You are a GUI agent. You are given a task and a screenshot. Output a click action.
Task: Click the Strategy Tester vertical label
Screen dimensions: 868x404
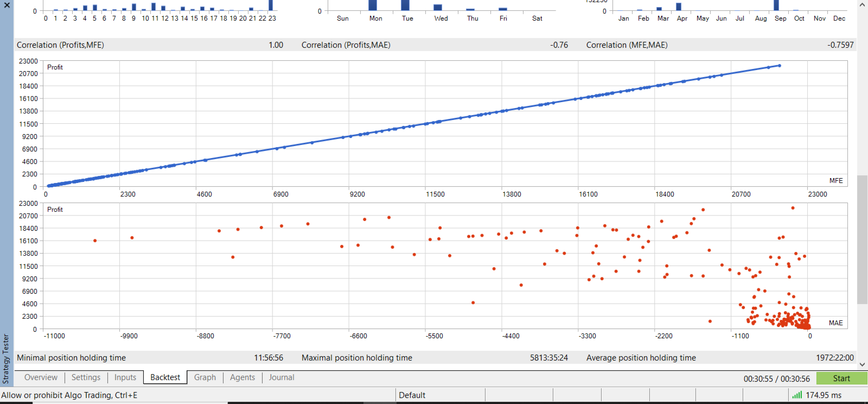(6, 359)
